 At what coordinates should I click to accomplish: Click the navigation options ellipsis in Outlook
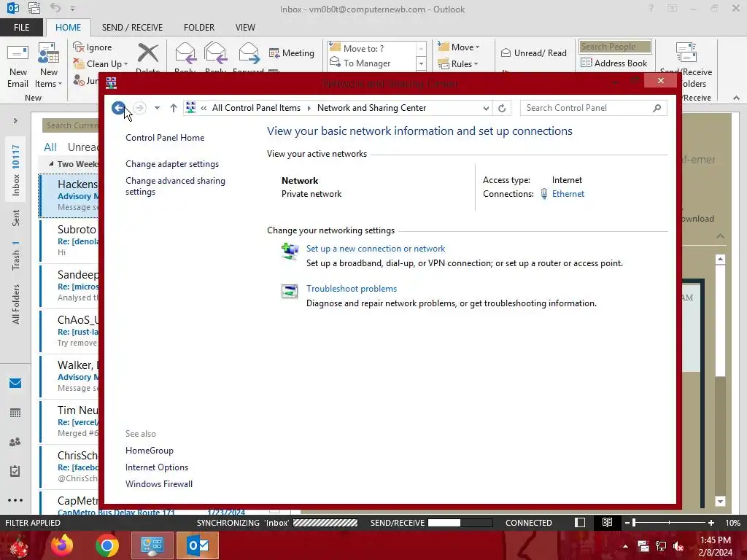15,500
